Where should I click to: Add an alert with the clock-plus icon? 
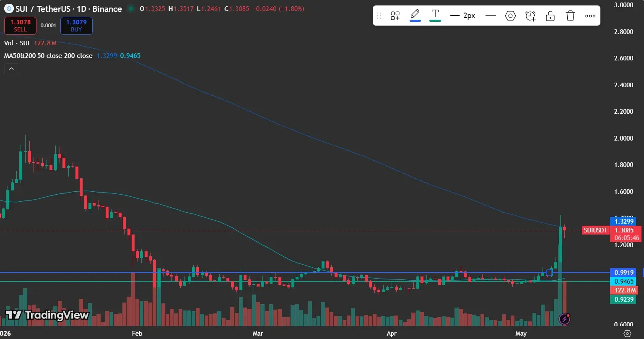click(x=530, y=16)
